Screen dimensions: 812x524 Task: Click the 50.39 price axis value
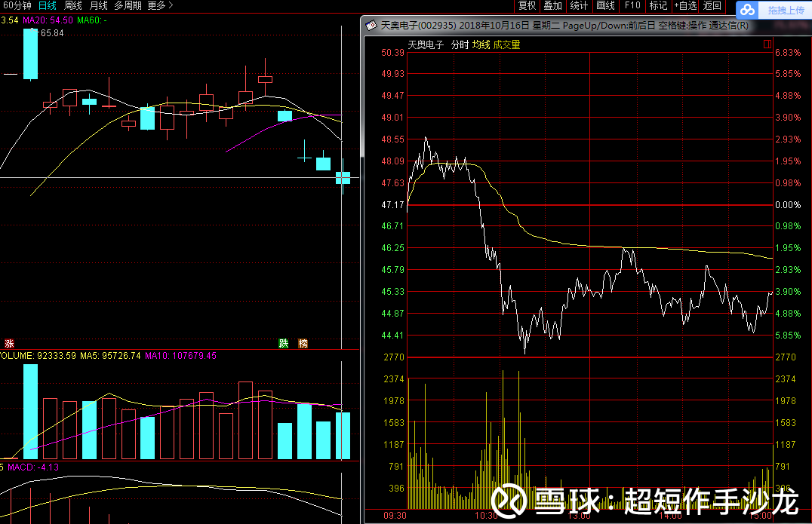click(392, 53)
